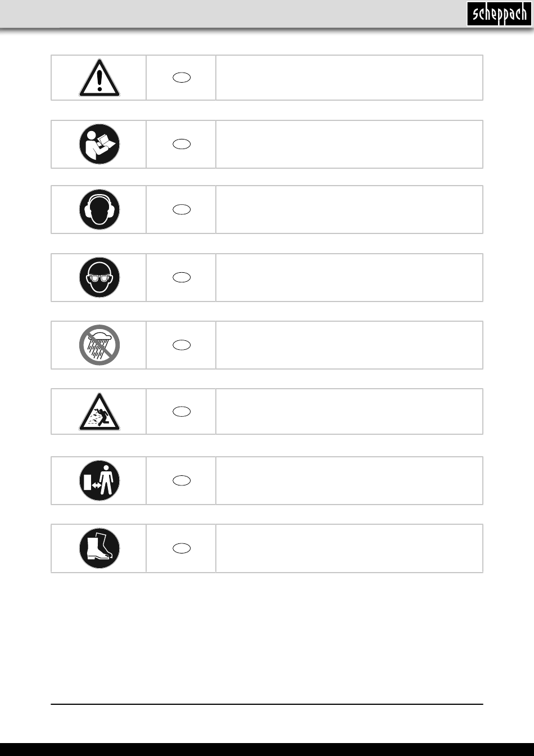Select the oval beside the read-manual symbol
The height and width of the screenshot is (756, 534).
(x=182, y=144)
